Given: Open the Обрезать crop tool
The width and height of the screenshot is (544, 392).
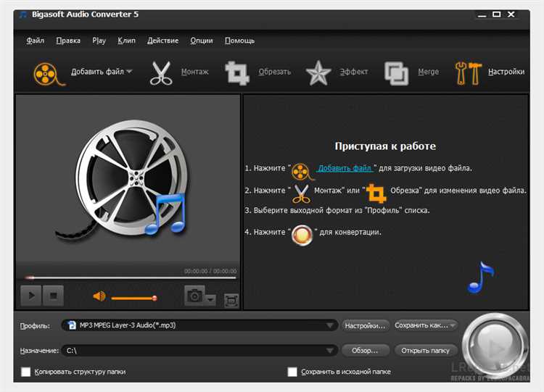Looking at the screenshot, I should 237,73.
